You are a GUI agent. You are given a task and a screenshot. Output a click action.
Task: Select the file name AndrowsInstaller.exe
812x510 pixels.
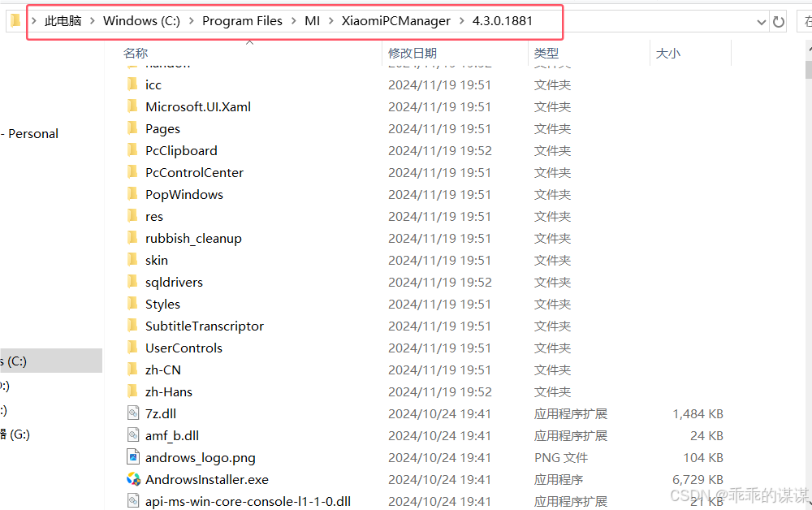(207, 479)
